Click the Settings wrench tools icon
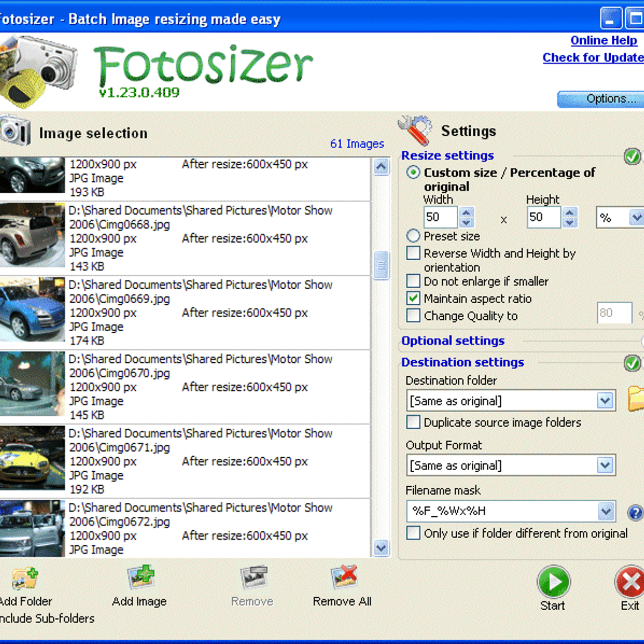Viewport: 644px width, 644px height. [x=415, y=130]
